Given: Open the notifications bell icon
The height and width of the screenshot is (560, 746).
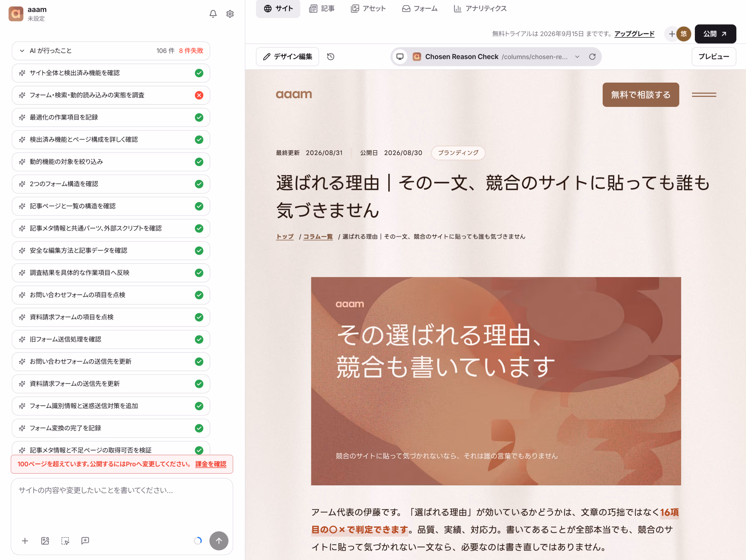Looking at the screenshot, I should pyautogui.click(x=213, y=14).
